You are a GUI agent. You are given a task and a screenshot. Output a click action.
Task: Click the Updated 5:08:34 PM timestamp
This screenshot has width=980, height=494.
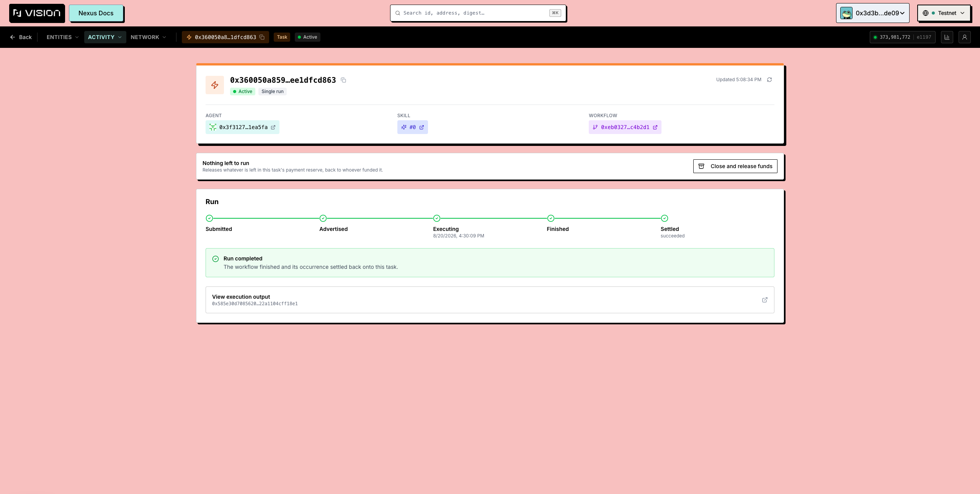click(738, 80)
